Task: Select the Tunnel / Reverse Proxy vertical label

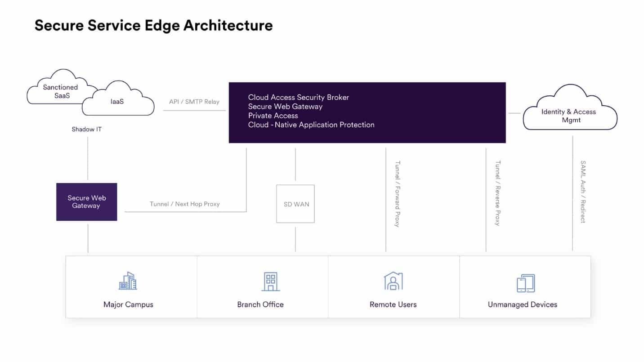Action: pos(497,193)
